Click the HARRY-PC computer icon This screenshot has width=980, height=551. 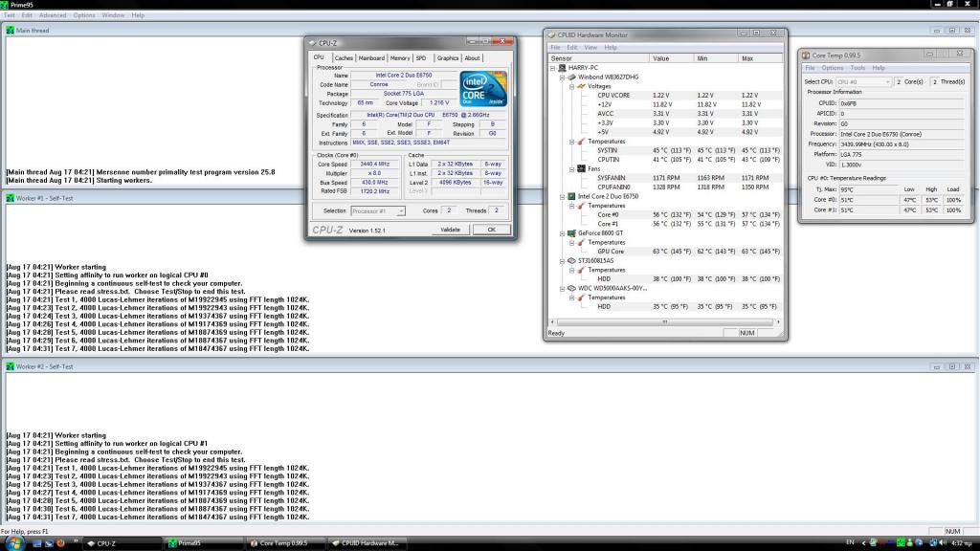pyautogui.click(x=562, y=68)
